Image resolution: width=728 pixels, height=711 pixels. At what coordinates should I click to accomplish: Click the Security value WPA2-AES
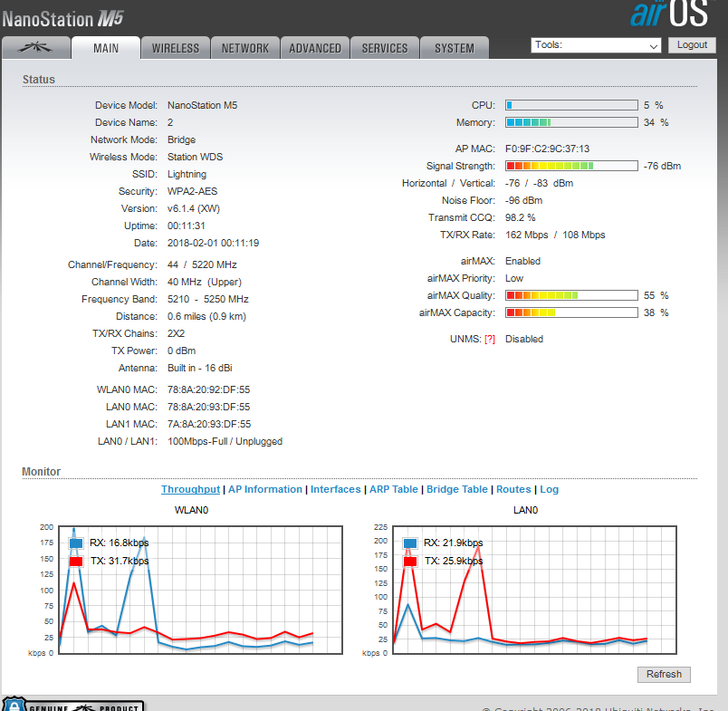pos(193,191)
